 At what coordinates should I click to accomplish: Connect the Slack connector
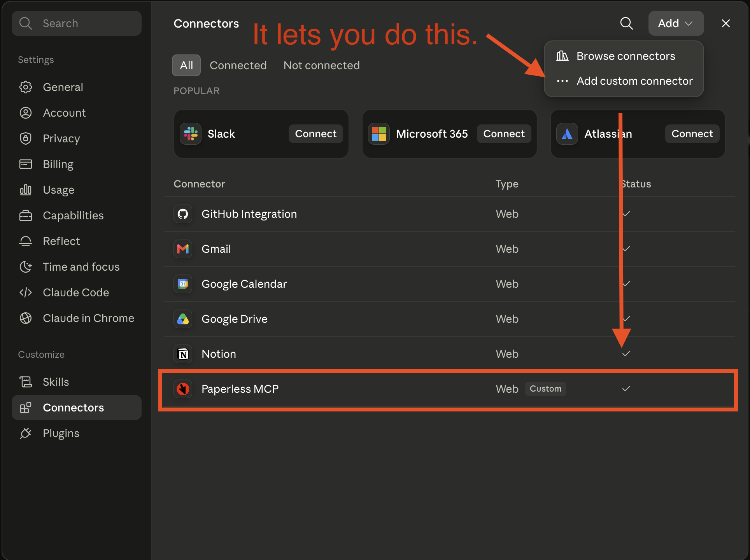click(x=316, y=134)
